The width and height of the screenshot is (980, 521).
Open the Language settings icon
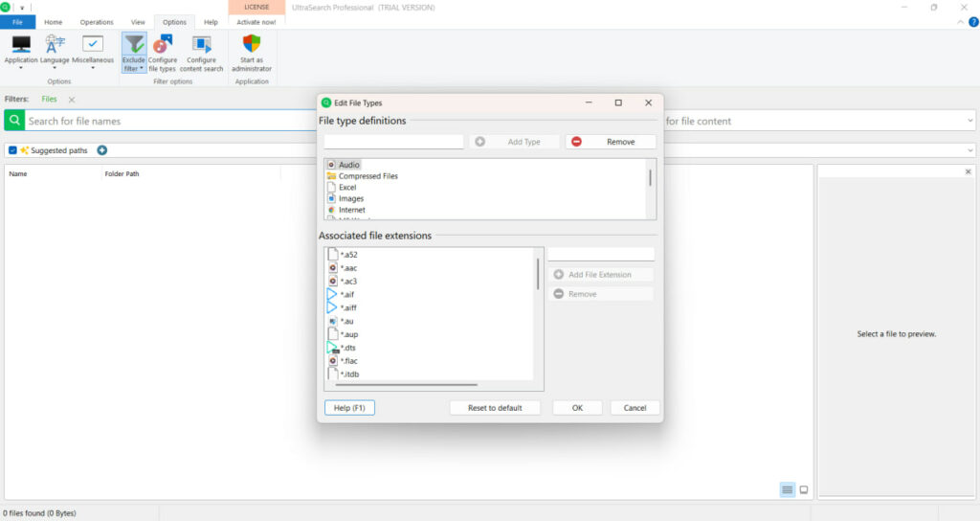click(x=55, y=44)
